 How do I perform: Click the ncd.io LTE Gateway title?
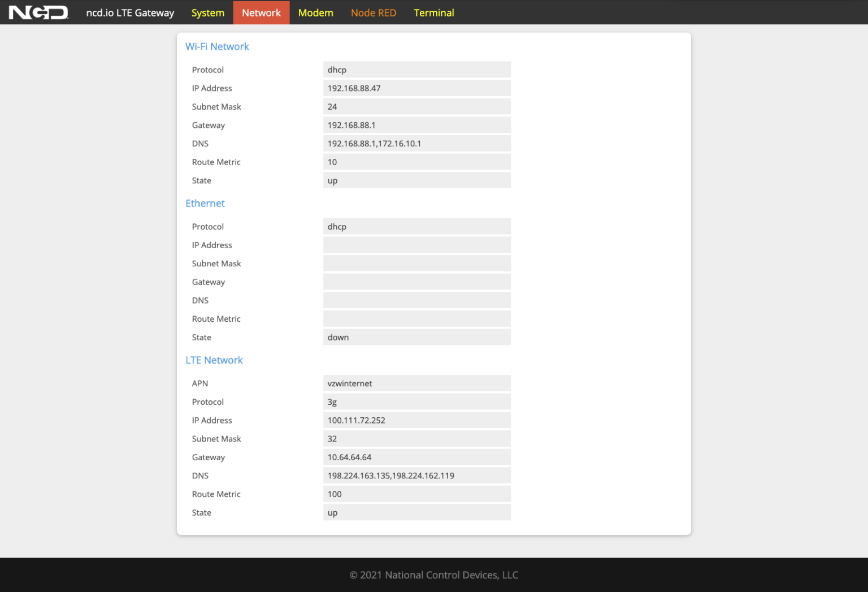(x=130, y=12)
